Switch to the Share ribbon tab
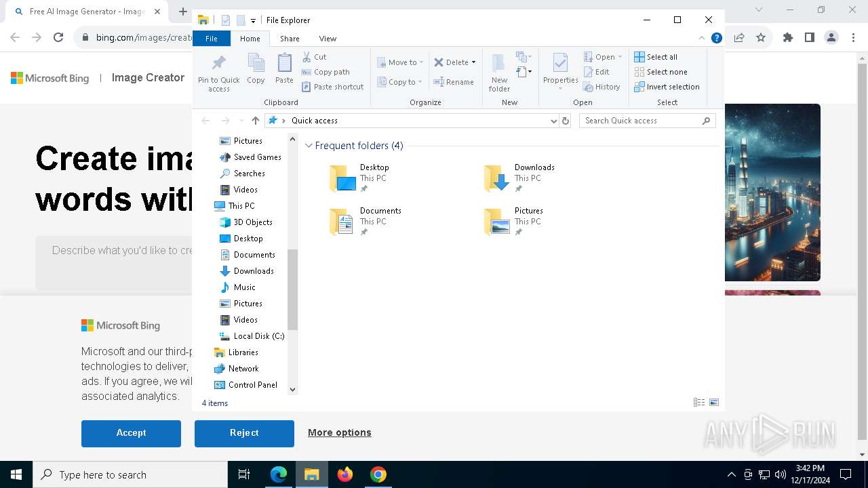 click(290, 39)
